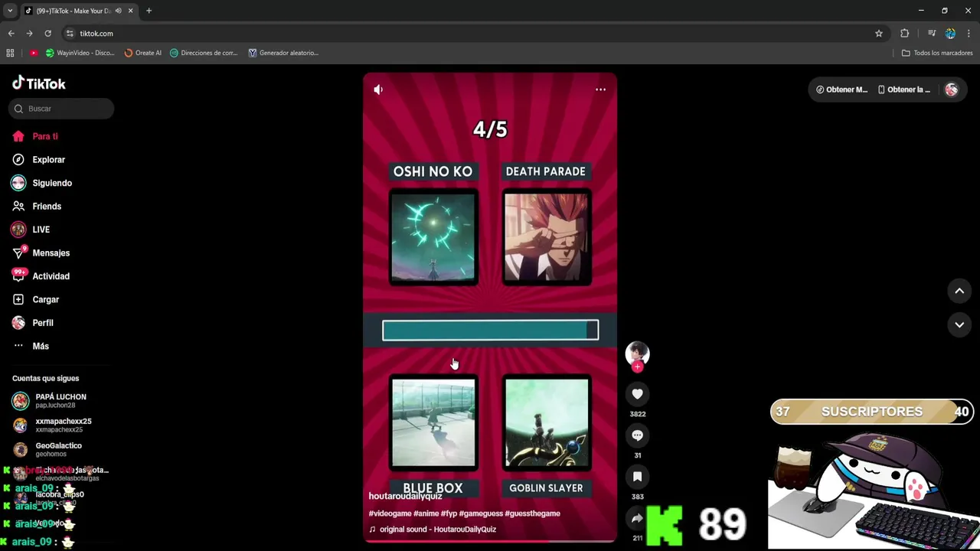The image size is (980, 551).
Task: Open the media control icon in toolbar
Action: tap(932, 34)
